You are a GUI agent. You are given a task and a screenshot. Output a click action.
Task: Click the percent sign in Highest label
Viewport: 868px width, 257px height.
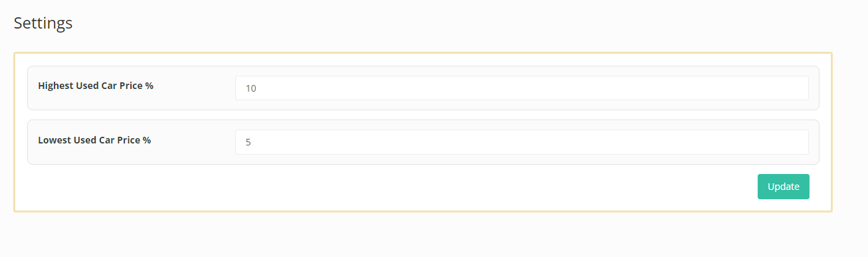(150, 86)
